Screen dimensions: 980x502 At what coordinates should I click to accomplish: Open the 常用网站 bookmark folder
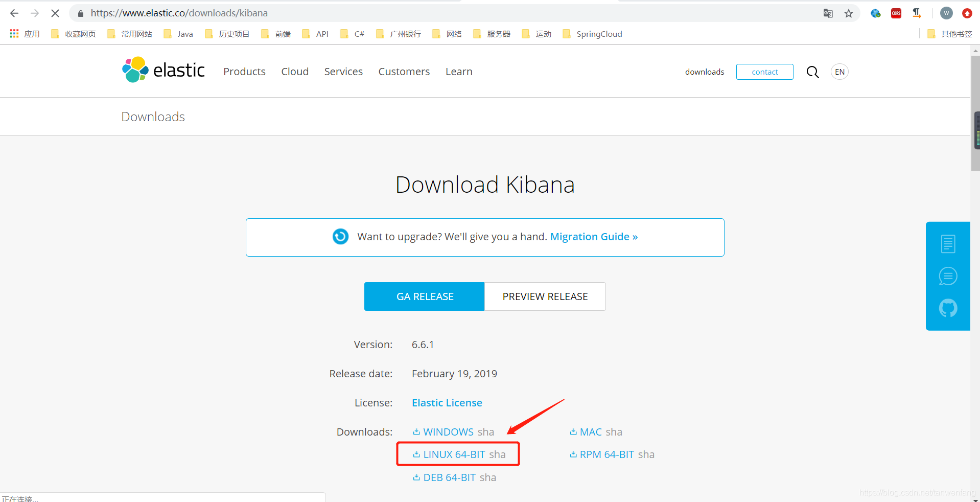click(x=130, y=34)
